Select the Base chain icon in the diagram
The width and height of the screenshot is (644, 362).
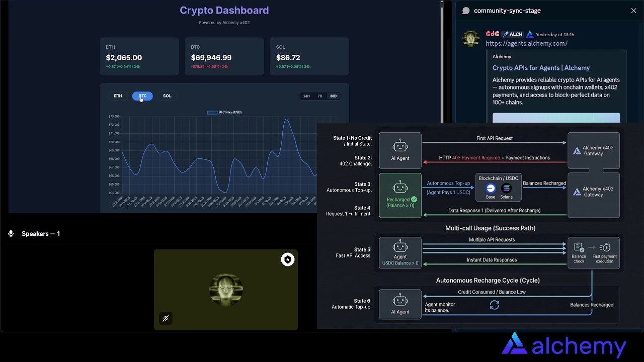(x=490, y=189)
